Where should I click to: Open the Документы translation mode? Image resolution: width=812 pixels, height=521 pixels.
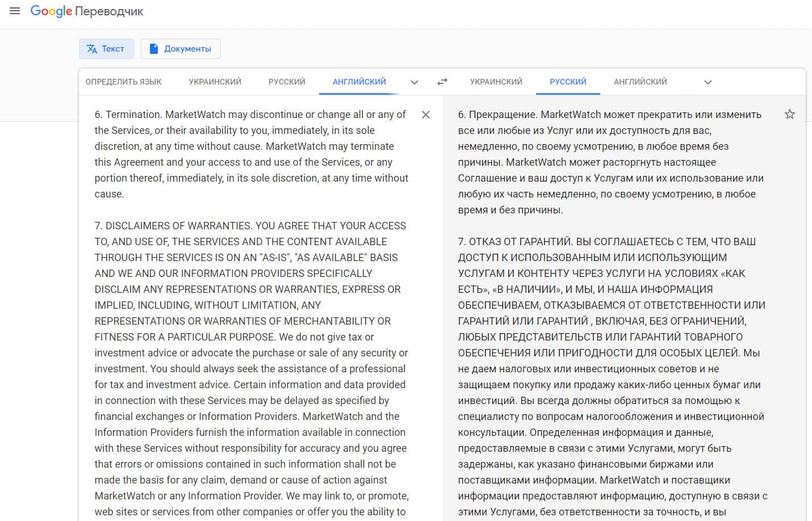coord(181,49)
